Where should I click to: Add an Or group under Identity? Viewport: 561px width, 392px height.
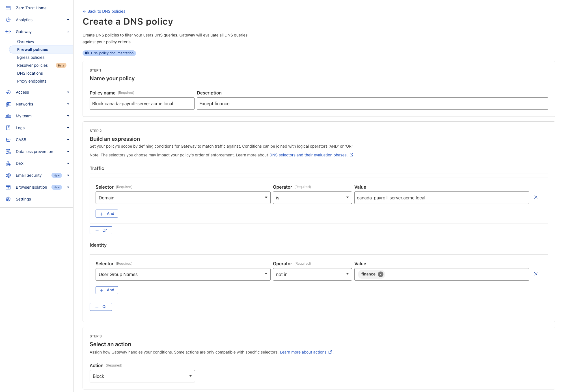(x=101, y=307)
